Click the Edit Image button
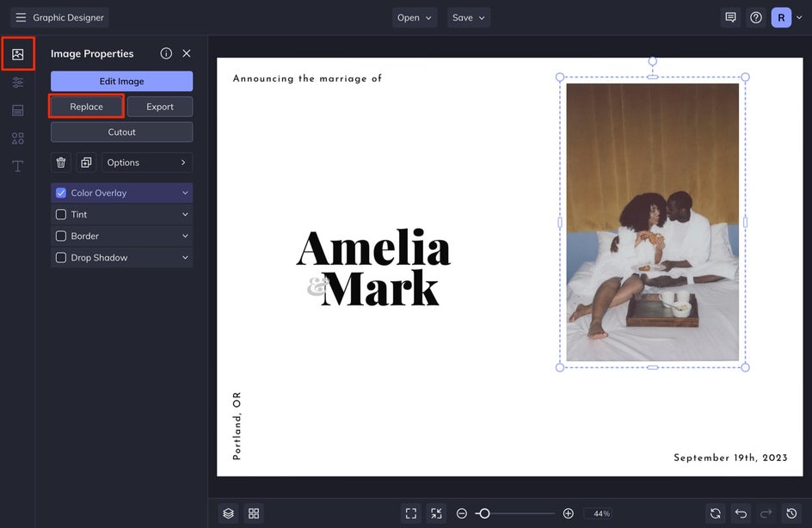Screen dimensions: 812x528 [x=121, y=82]
